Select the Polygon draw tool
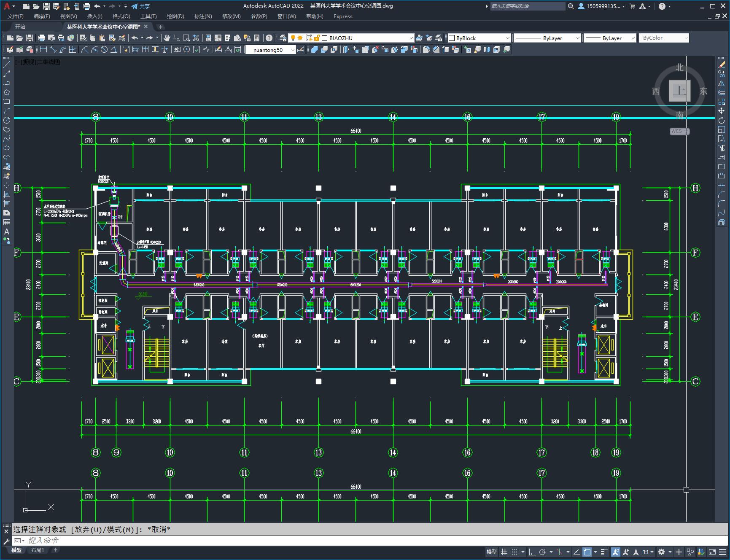This screenshot has height=560, width=730. pos(7,92)
